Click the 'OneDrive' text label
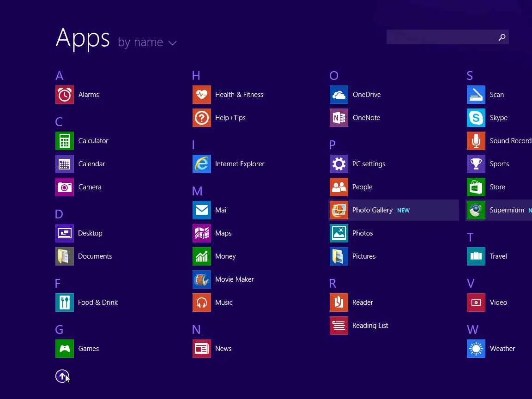 click(366, 95)
